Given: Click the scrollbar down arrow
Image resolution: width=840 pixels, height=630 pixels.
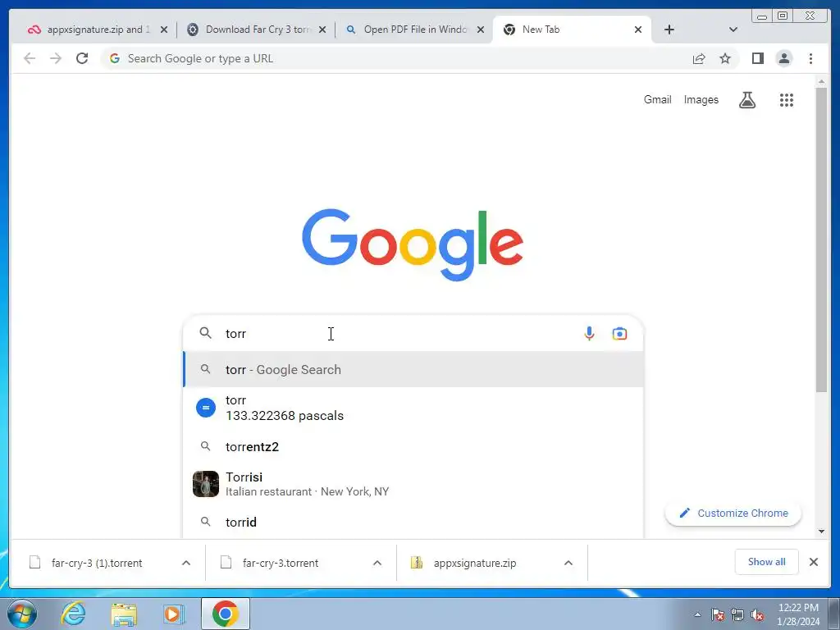Looking at the screenshot, I should point(821,532).
